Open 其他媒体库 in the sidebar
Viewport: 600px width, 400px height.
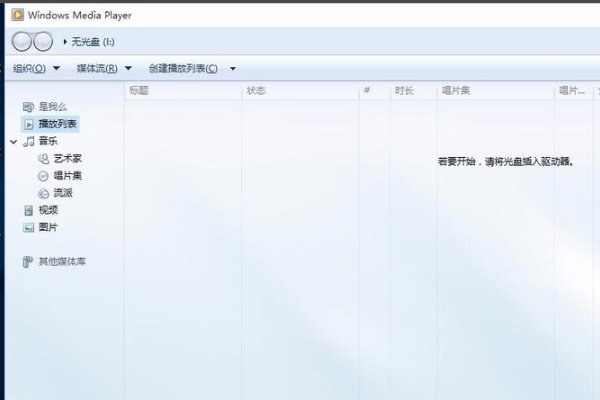[62, 262]
